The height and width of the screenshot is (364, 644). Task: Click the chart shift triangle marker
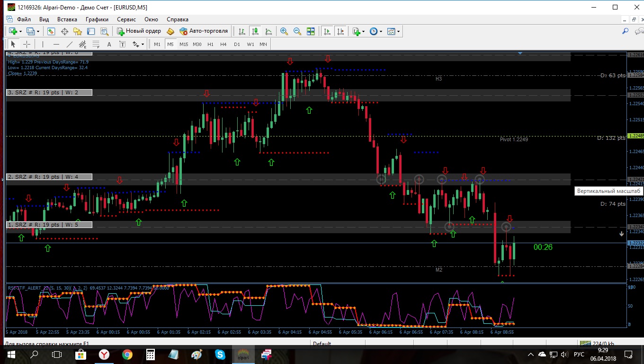pyautogui.click(x=520, y=53)
